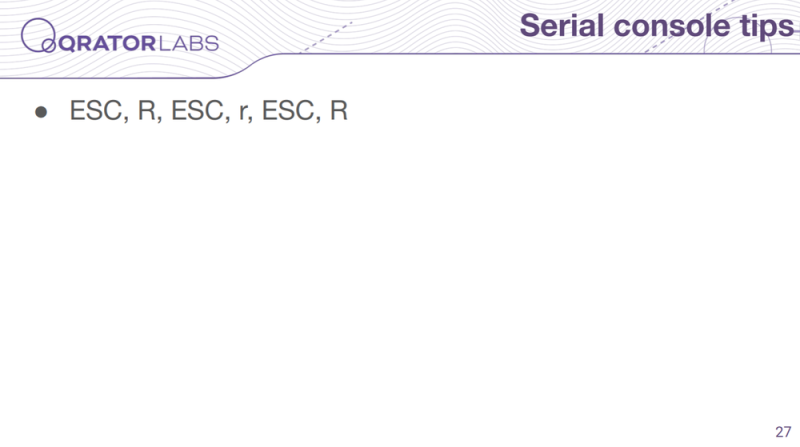Click the small slashed circle in the logo
This screenshot has width=800, height=447.
48,46
